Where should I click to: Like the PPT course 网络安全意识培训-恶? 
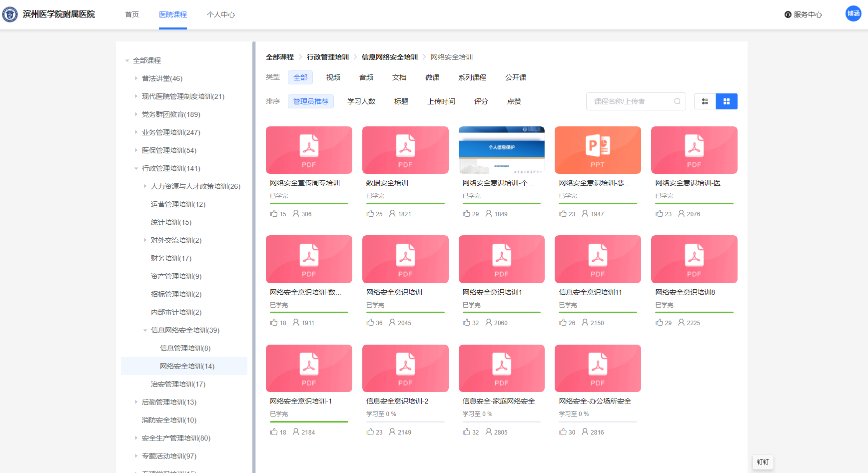563,214
